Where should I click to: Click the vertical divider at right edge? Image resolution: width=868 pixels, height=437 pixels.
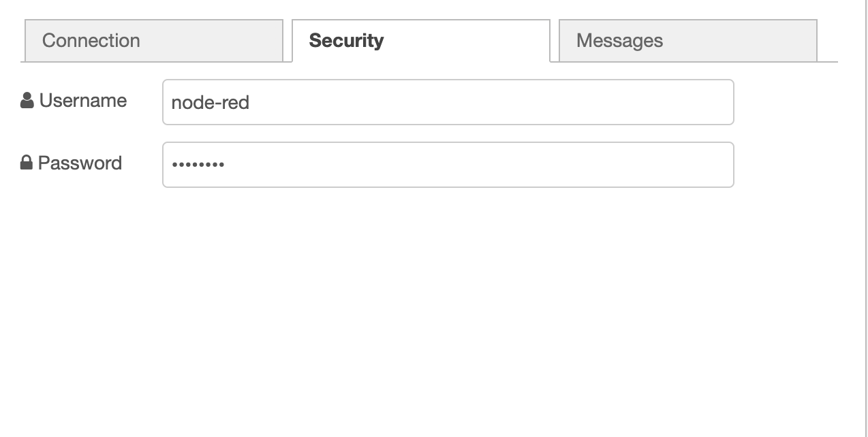[865, 218]
